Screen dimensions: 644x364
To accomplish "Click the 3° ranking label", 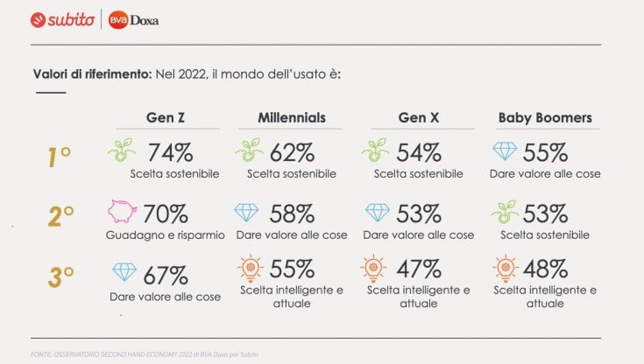I will point(60,277).
